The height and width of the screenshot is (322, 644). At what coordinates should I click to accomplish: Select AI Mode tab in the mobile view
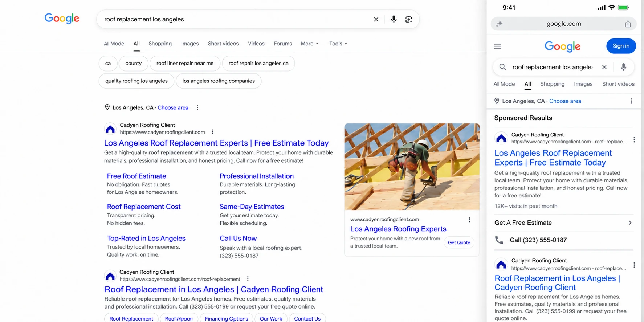(x=504, y=84)
